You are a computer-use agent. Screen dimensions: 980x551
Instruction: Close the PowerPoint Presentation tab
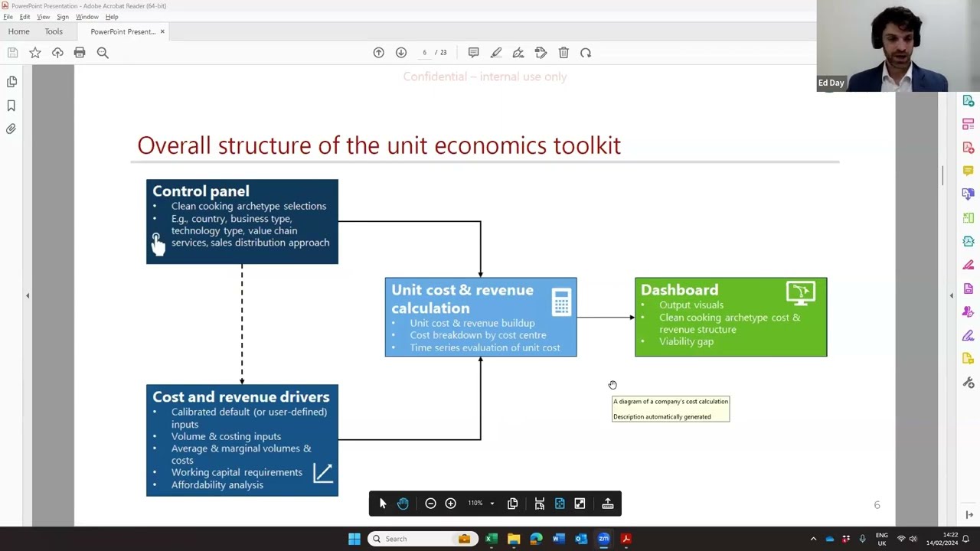point(162,31)
